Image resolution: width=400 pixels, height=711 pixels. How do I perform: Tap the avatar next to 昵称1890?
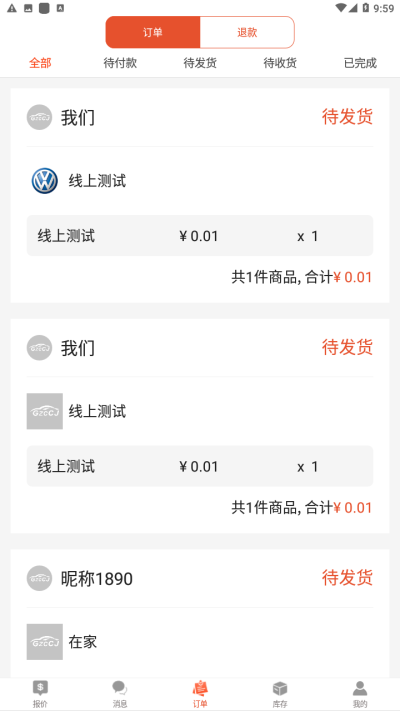pyautogui.click(x=39, y=578)
